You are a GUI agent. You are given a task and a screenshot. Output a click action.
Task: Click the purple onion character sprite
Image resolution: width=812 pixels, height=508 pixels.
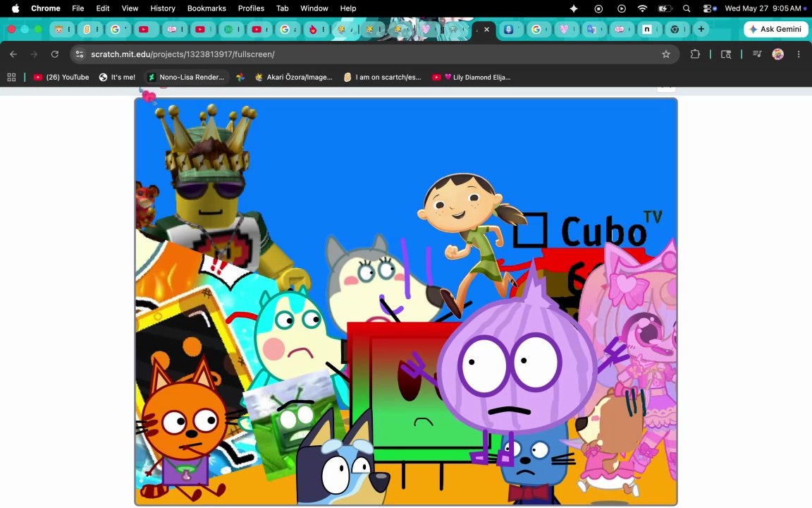(518, 363)
